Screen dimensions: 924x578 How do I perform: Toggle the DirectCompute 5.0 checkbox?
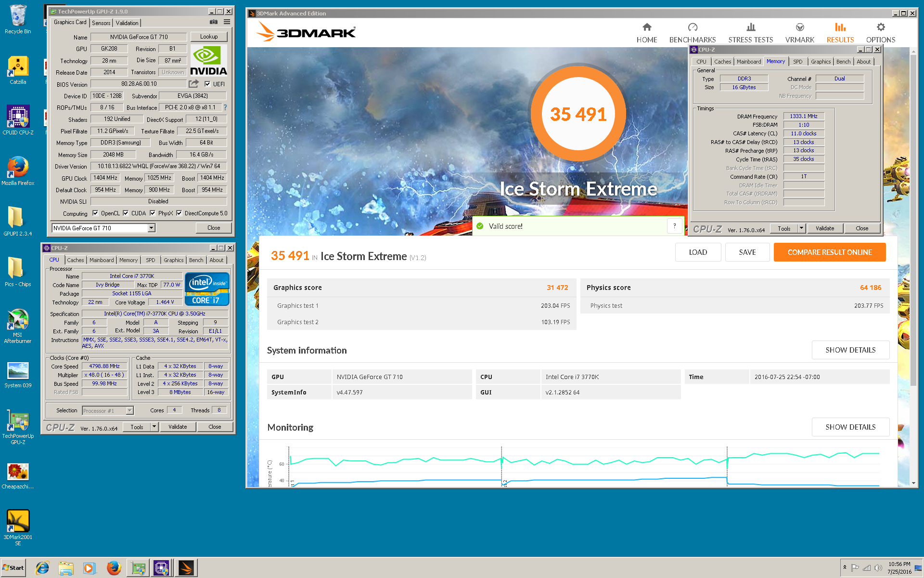point(179,213)
